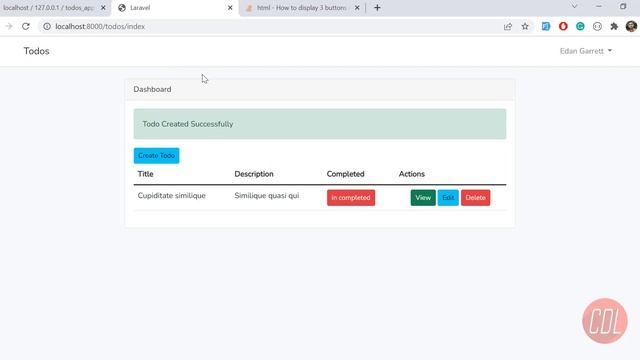Screen dimensions: 640x360
Task: Click the 'in completed' status button
Action: (351, 198)
